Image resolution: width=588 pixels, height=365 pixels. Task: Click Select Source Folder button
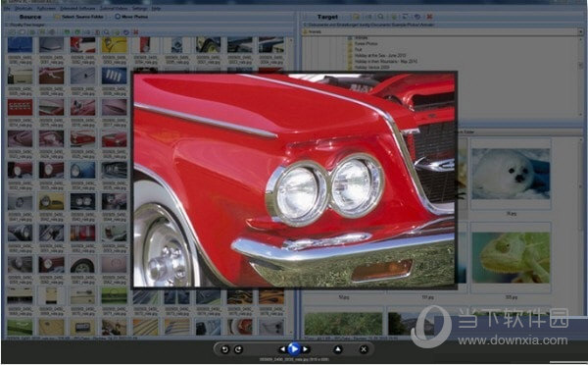click(x=79, y=17)
